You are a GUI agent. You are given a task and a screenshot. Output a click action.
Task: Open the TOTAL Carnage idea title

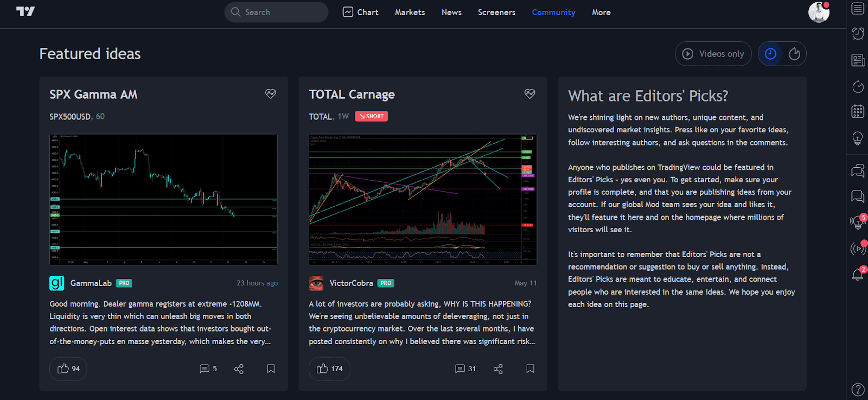[x=352, y=94]
